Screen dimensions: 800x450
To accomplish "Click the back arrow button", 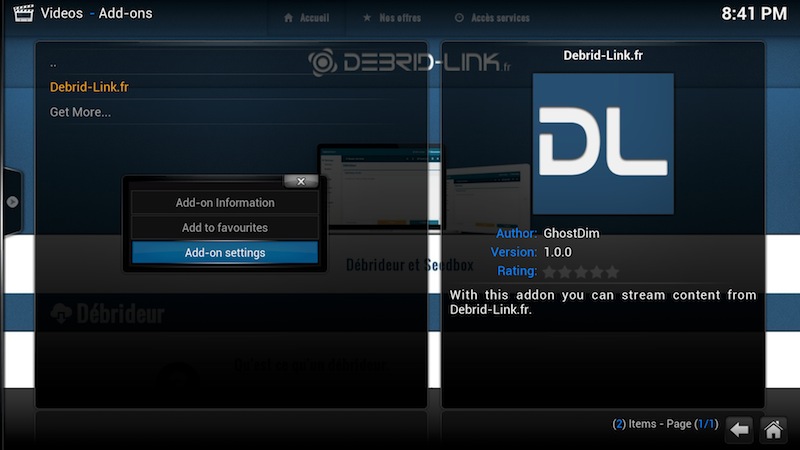I will (739, 430).
